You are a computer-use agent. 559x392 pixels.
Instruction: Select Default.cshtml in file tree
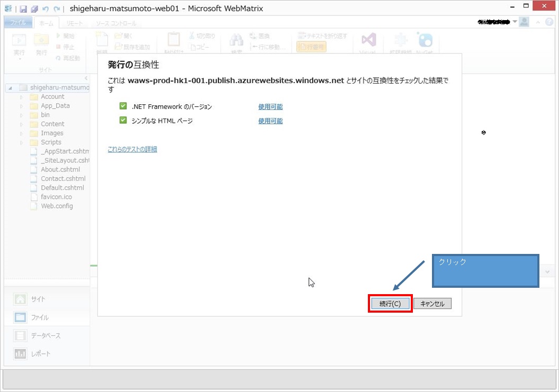click(x=57, y=187)
